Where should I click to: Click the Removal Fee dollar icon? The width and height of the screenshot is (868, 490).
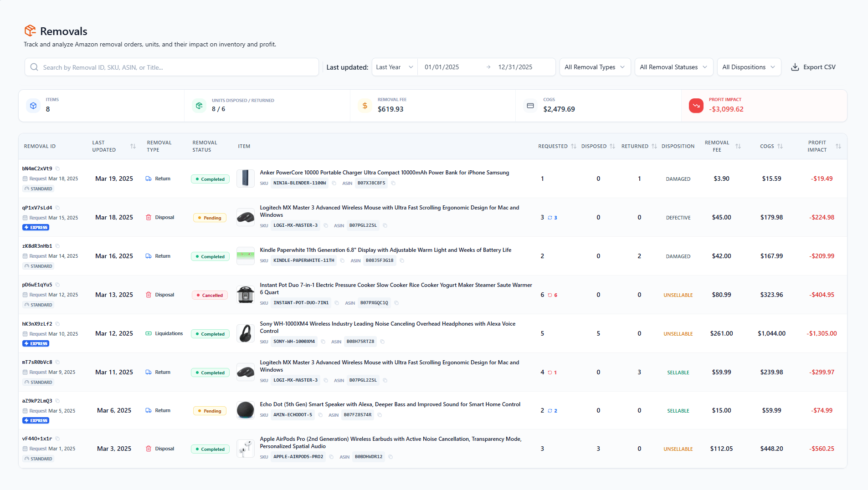tap(365, 106)
